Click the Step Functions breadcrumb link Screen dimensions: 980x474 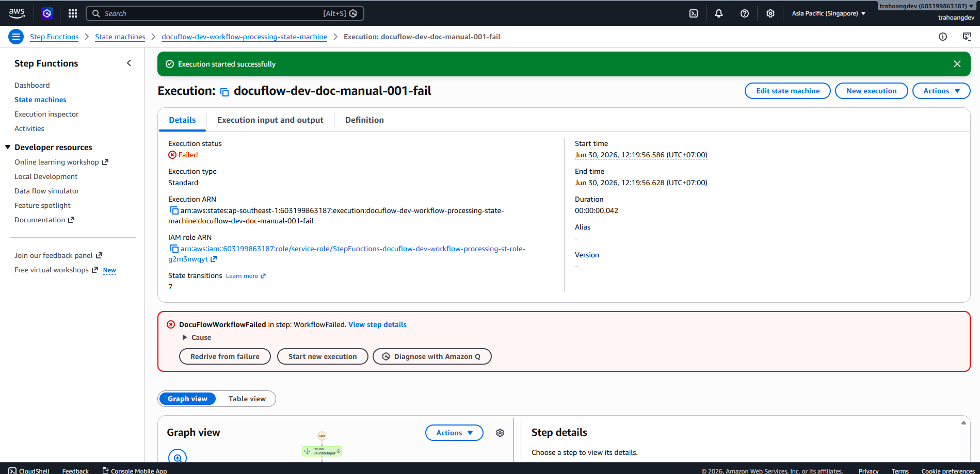[x=54, y=37]
